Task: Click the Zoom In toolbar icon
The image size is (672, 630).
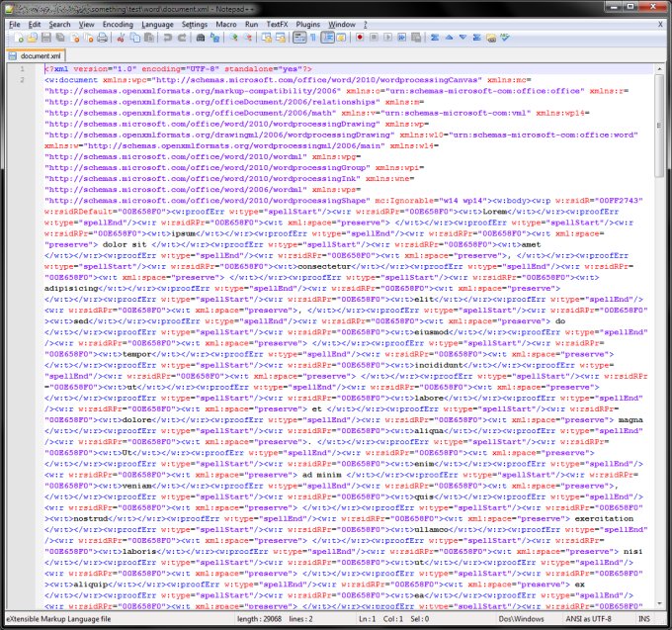Action: click(x=235, y=38)
